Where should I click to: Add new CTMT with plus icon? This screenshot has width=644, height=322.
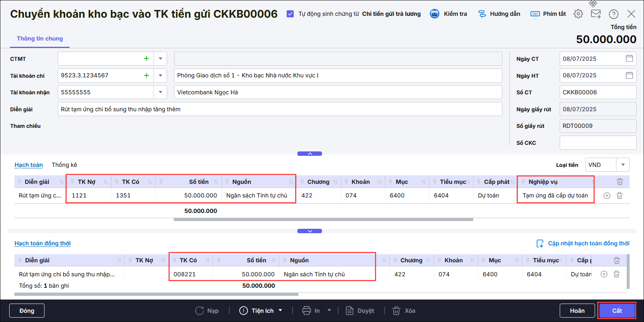pos(146,59)
